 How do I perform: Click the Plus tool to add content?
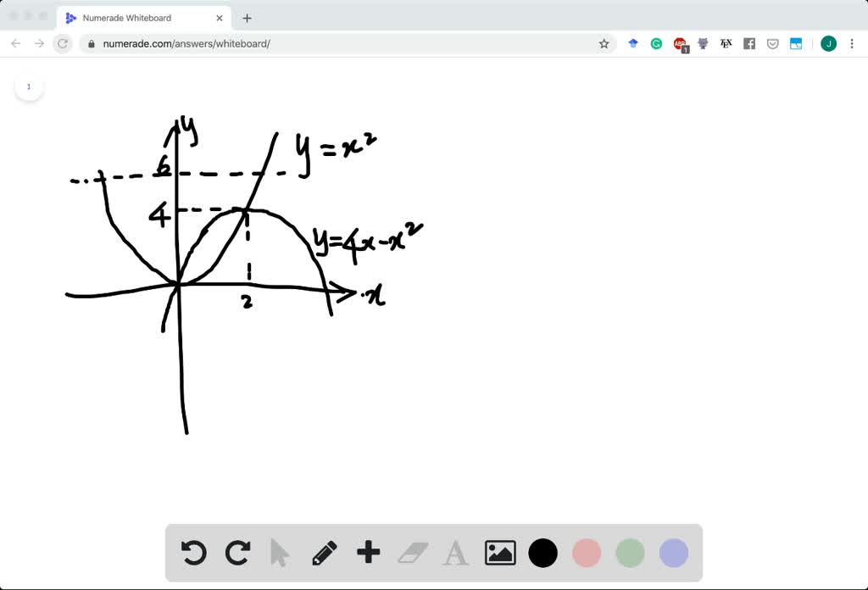368,553
